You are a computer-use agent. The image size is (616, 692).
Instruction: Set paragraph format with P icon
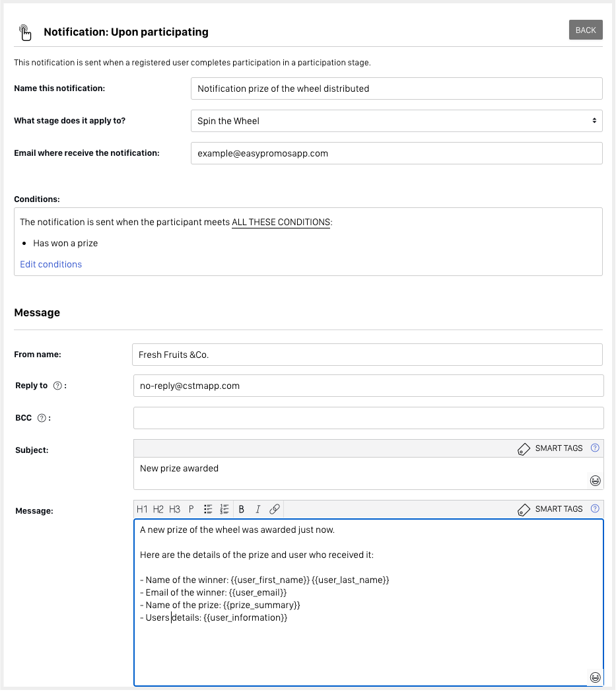191,509
